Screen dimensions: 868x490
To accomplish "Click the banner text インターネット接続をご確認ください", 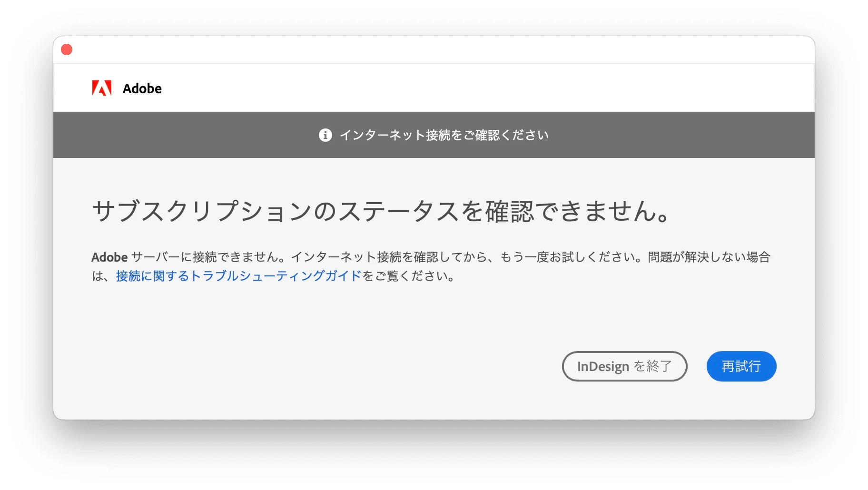I will [444, 135].
